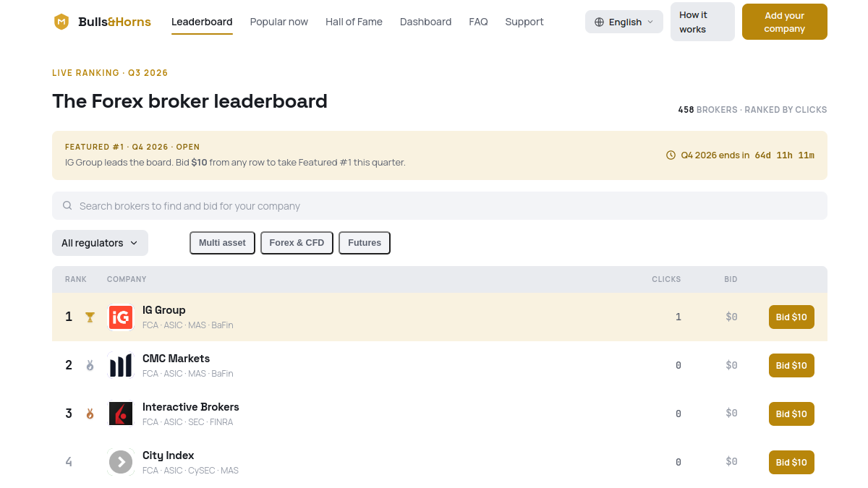This screenshot has height=488, width=868.
Task: Go to the Popular now tab
Action: click(279, 22)
